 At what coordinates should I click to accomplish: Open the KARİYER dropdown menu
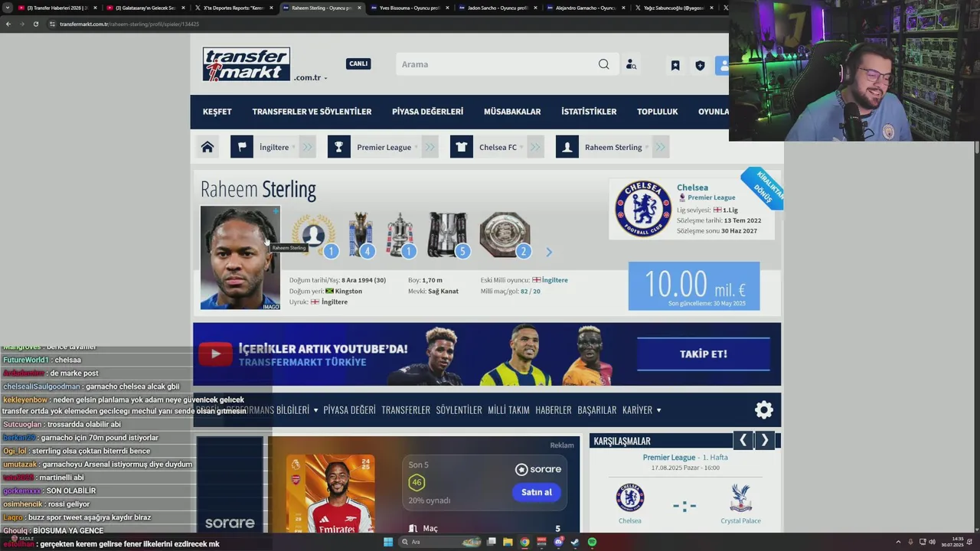[642, 410]
